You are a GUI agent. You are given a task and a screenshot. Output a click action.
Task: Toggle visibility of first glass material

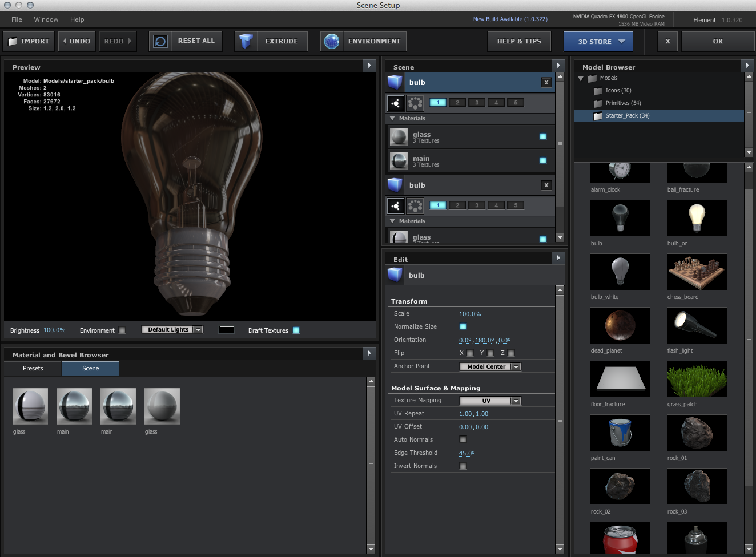pos(543,136)
